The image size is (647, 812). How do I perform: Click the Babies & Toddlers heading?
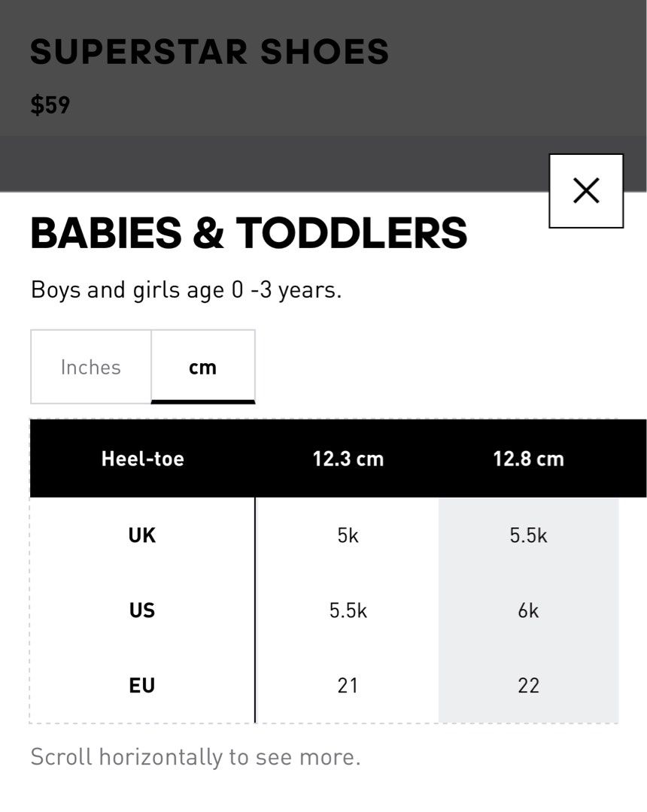249,233
